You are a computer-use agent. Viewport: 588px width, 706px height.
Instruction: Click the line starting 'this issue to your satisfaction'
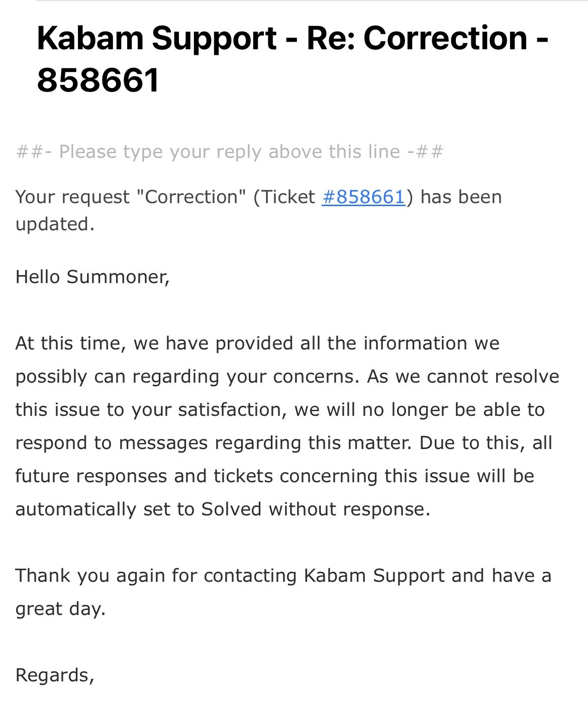(x=280, y=410)
